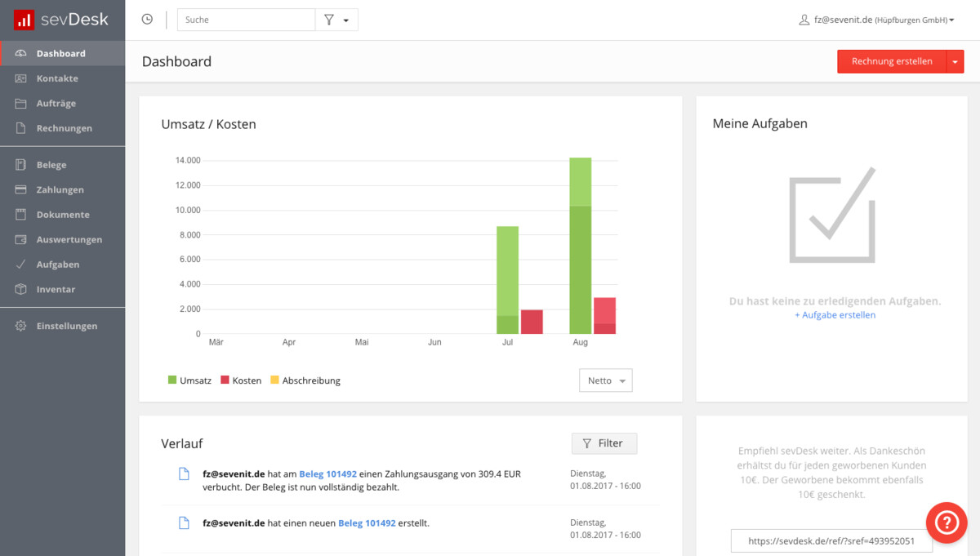Click the Zahlungen card icon

pyautogui.click(x=21, y=189)
